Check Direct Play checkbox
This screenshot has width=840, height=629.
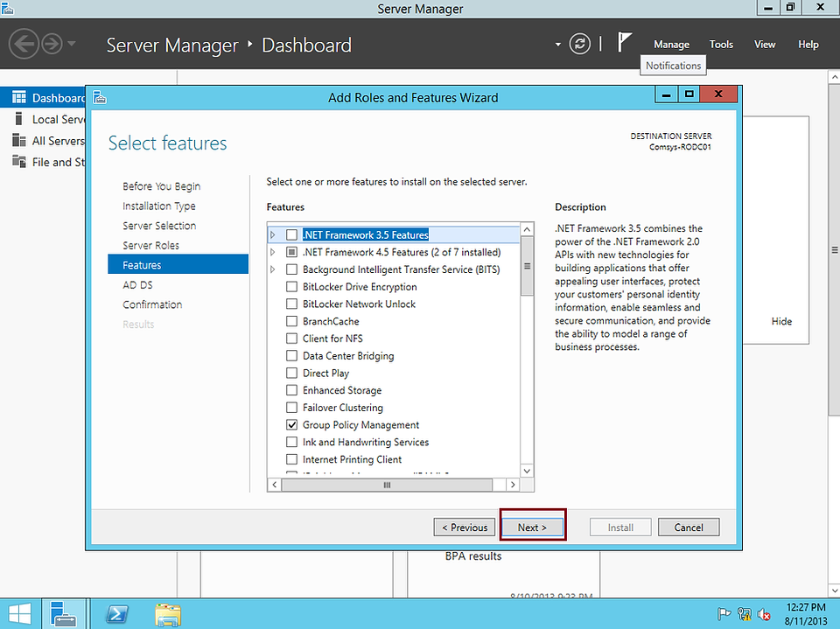tap(291, 373)
